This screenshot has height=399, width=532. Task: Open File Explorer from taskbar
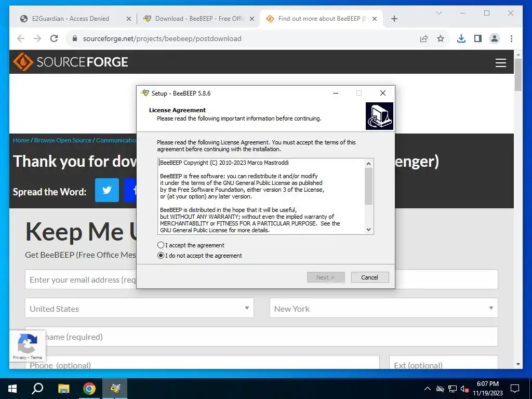pyautogui.click(x=63, y=389)
